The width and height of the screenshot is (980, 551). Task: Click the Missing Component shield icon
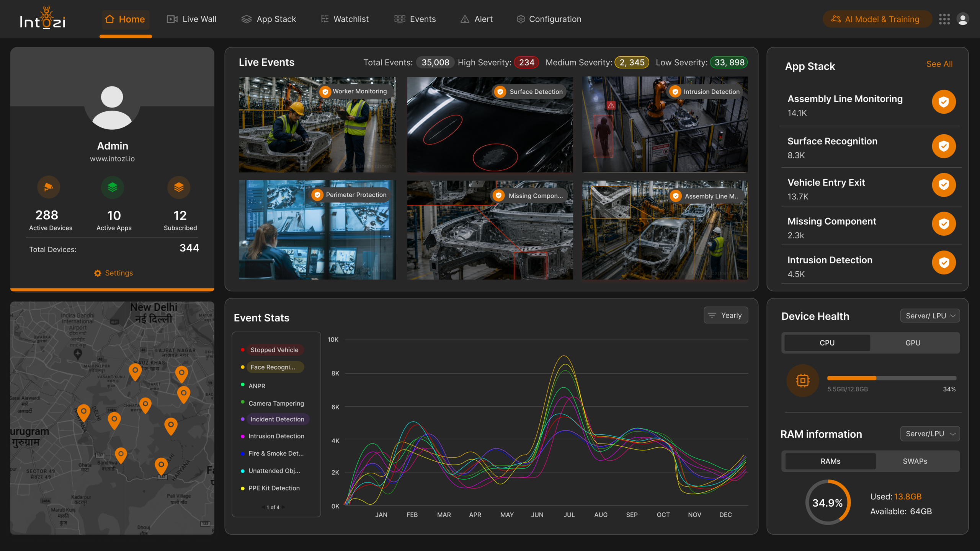pos(944,224)
